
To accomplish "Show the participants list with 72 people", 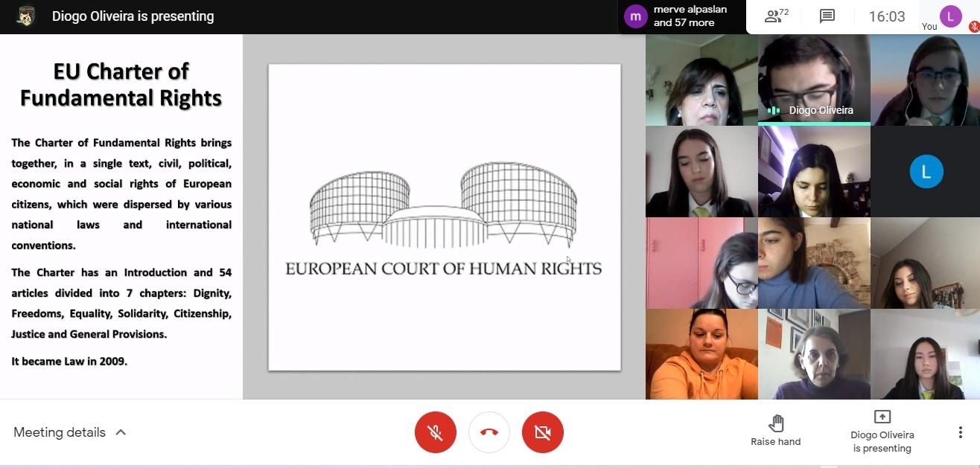I will click(777, 16).
